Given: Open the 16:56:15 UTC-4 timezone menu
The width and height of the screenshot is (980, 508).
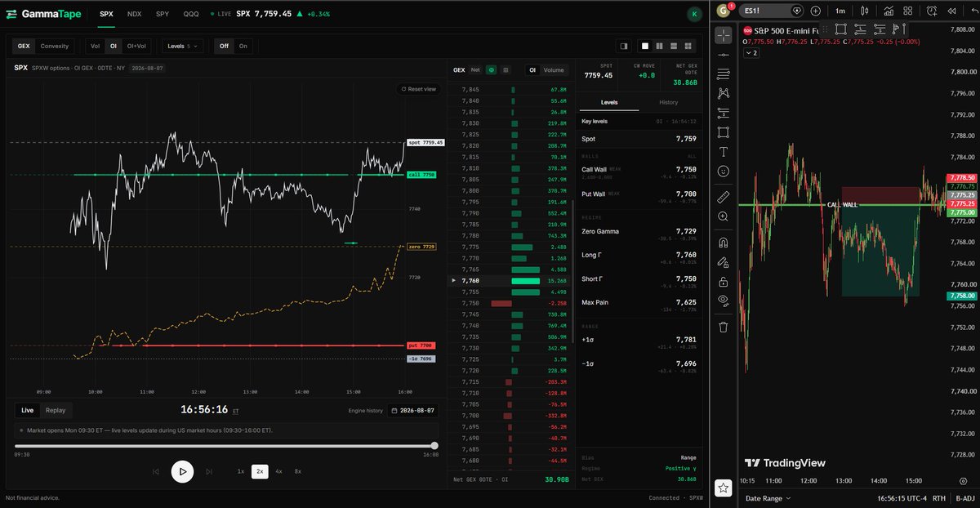Looking at the screenshot, I should pyautogui.click(x=902, y=498).
